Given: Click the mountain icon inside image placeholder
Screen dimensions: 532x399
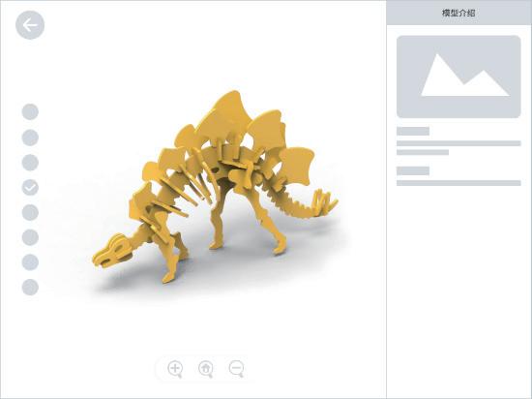Looking at the screenshot, I should 465,75.
